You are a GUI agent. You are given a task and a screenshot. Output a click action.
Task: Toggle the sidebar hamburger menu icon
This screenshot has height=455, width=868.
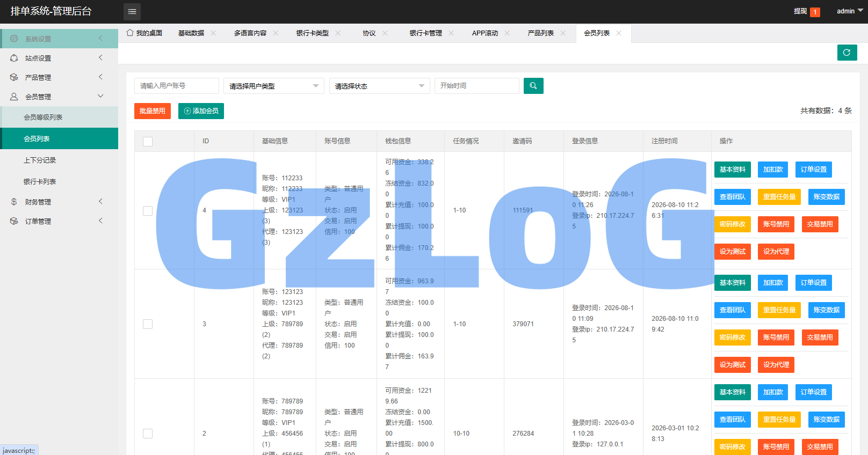[x=132, y=11]
